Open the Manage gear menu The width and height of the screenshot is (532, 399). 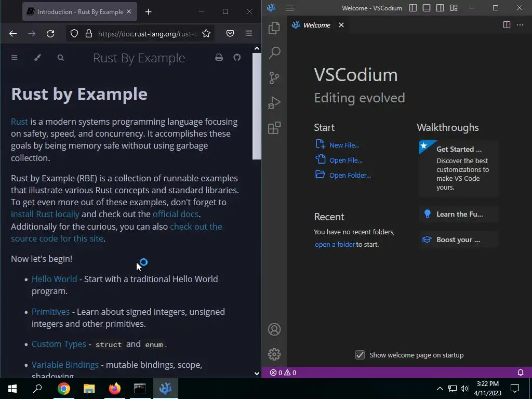pyautogui.click(x=274, y=354)
